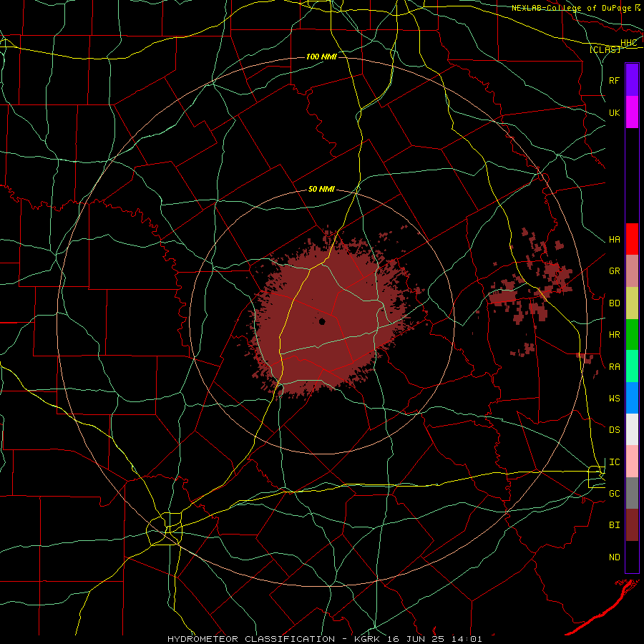Viewport: 644px width, 644px height.
Task: Pick the bright green RA legend swatch
Action: 632,366
